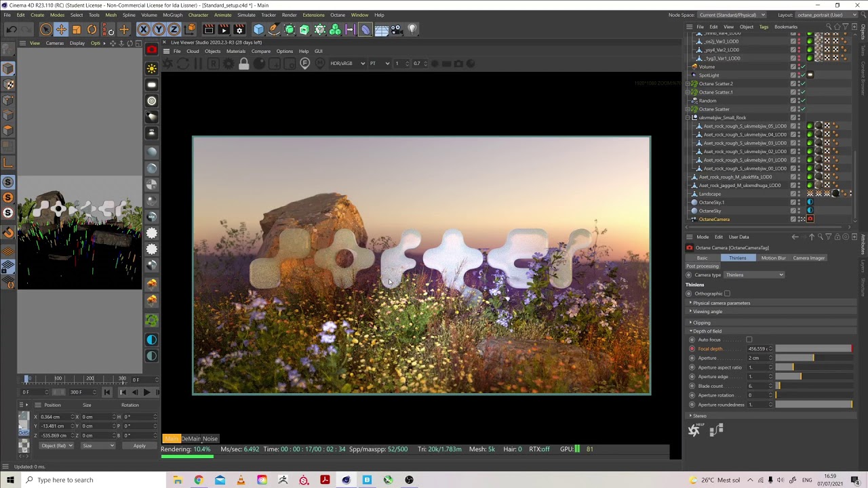Enable the Auto focus checkbox
The width and height of the screenshot is (868, 488).
pos(749,340)
